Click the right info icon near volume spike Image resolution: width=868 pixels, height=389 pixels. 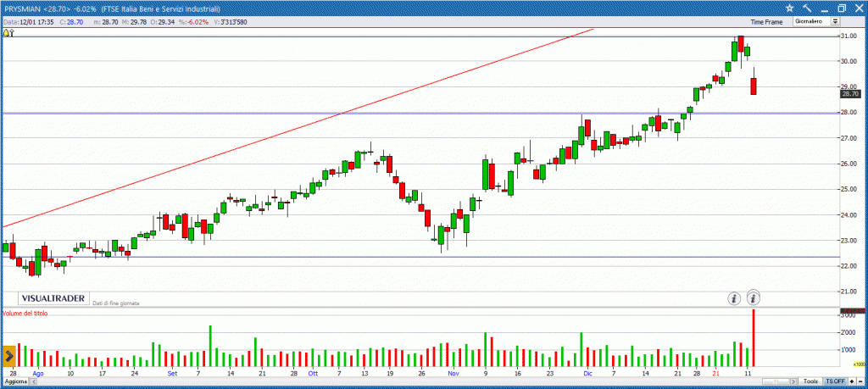coord(754,298)
